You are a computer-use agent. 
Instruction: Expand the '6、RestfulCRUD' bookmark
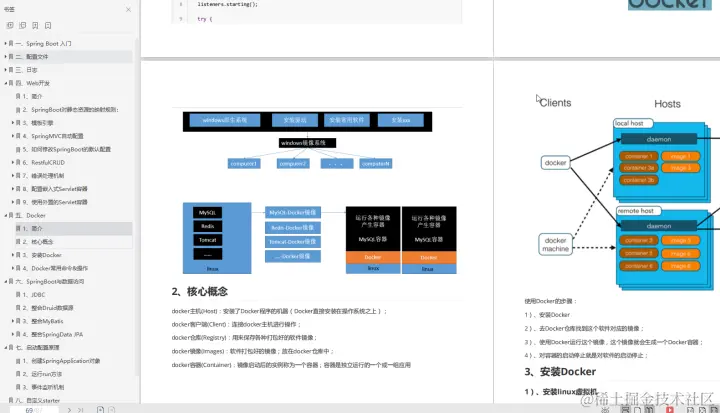[12, 162]
